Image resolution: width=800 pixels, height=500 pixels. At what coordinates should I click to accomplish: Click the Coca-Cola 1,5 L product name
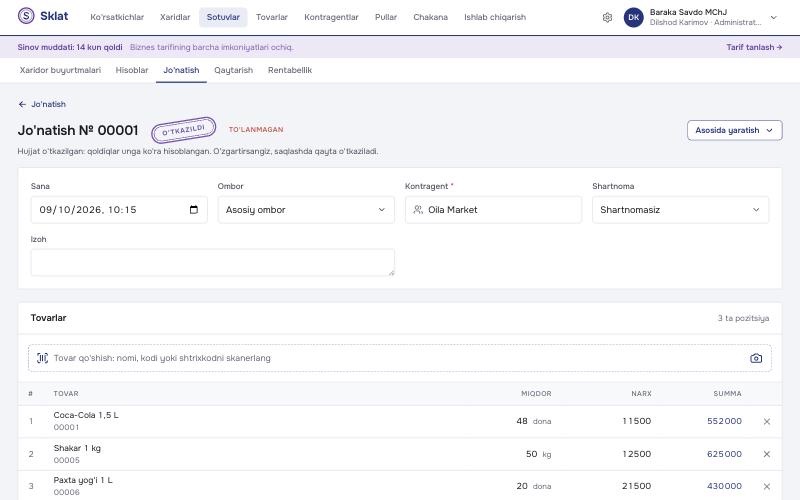(86, 415)
